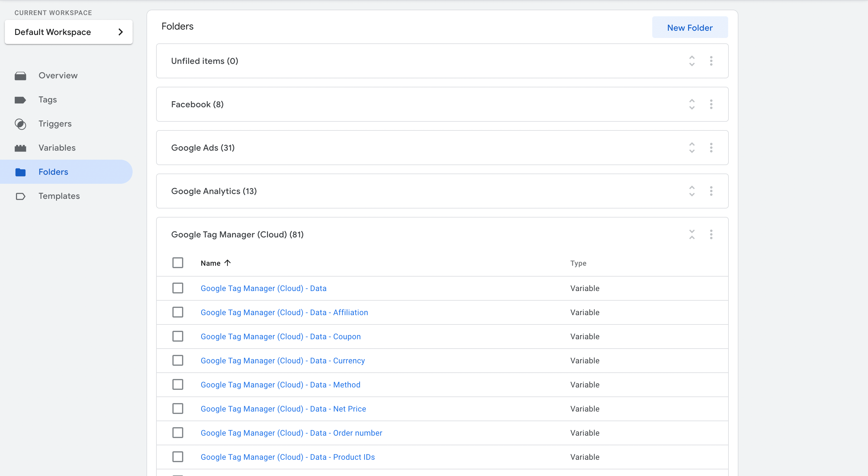Expand the Google Ads (31) folder
This screenshot has height=476, width=868.
point(692,148)
